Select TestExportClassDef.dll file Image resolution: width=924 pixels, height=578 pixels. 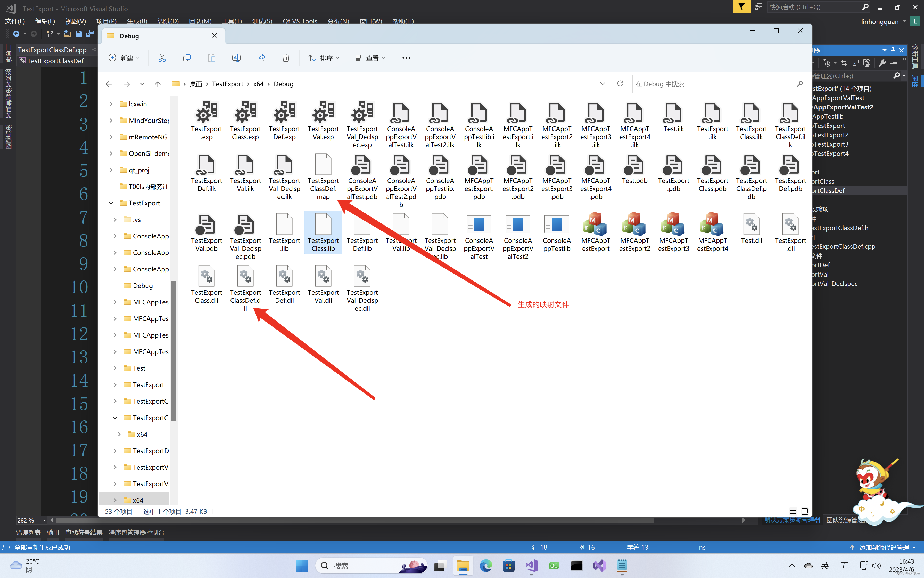point(245,289)
